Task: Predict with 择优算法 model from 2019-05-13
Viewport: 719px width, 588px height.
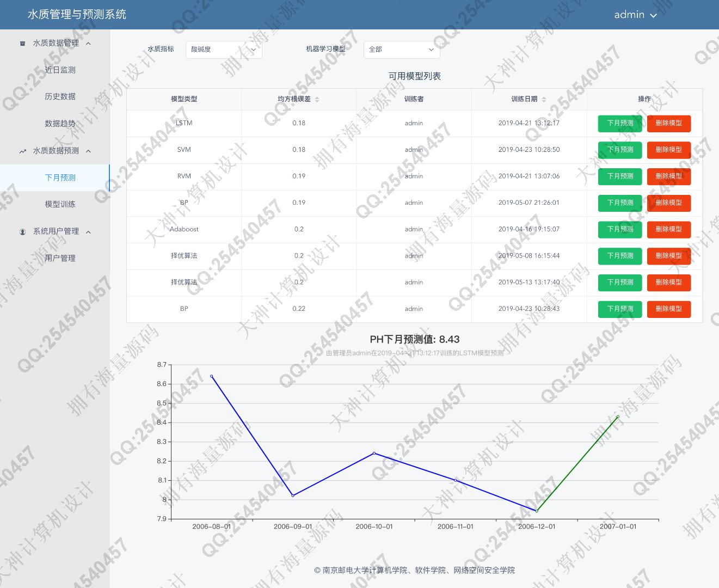Action: [620, 283]
